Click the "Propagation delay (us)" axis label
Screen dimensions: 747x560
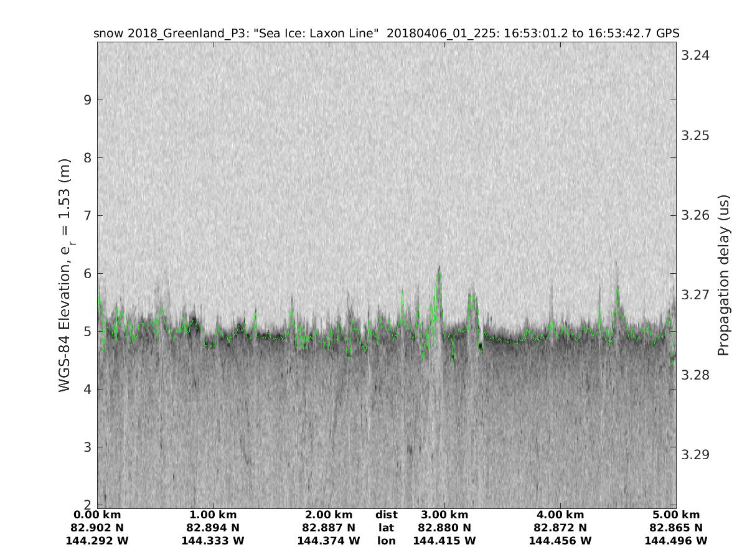tap(723, 275)
